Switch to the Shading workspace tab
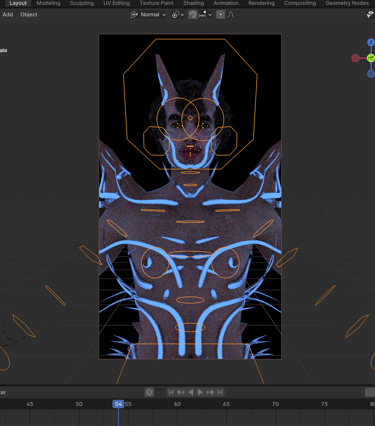The width and height of the screenshot is (375, 426). 193,3
